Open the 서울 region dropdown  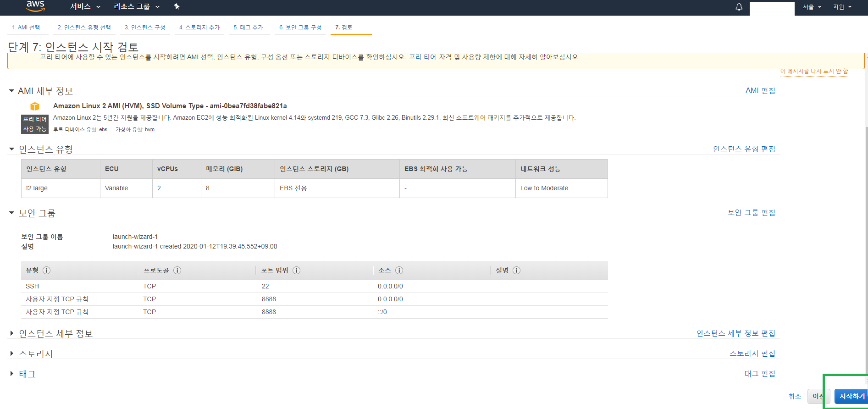click(812, 7)
